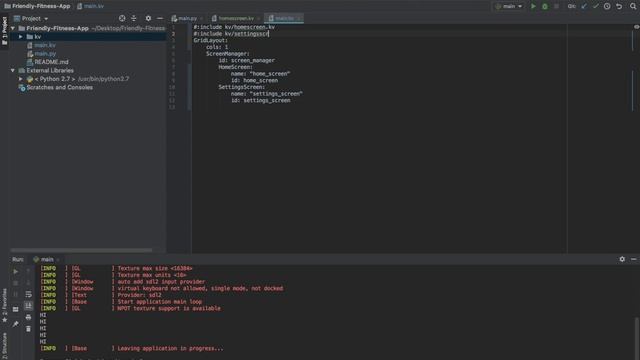Toggle scroll to end in Run console

point(28,306)
